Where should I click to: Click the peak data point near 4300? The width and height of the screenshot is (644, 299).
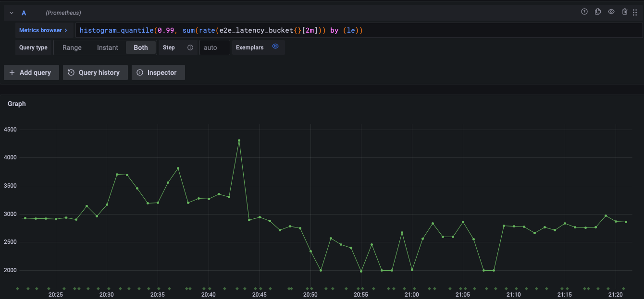[239, 141]
